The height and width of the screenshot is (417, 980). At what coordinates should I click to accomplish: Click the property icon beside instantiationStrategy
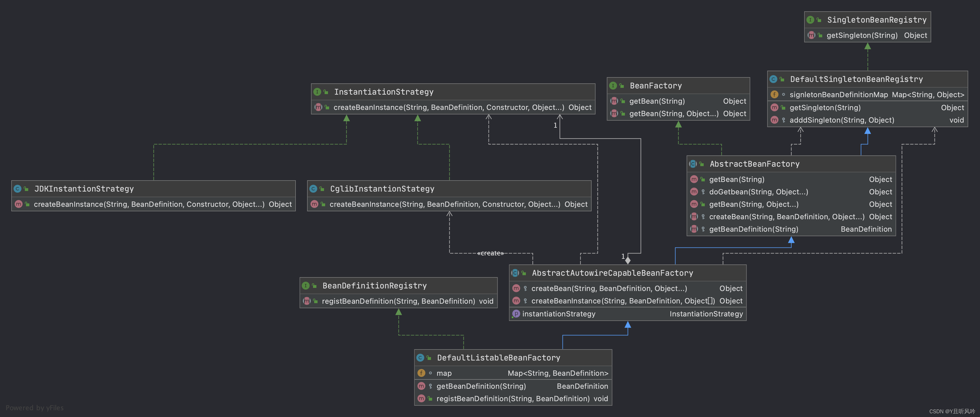point(516,314)
